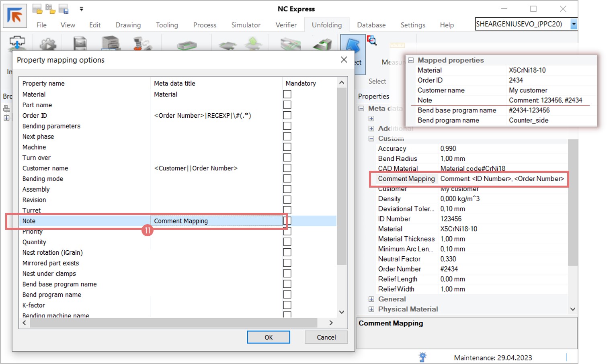
Task: Cancel the Property mapping options dialog
Action: 326,337
